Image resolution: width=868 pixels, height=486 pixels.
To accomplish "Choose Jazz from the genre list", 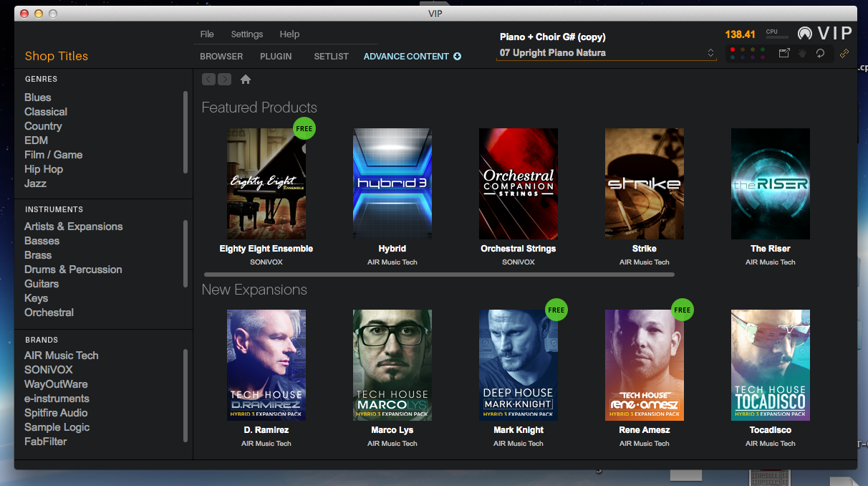I will tap(36, 184).
